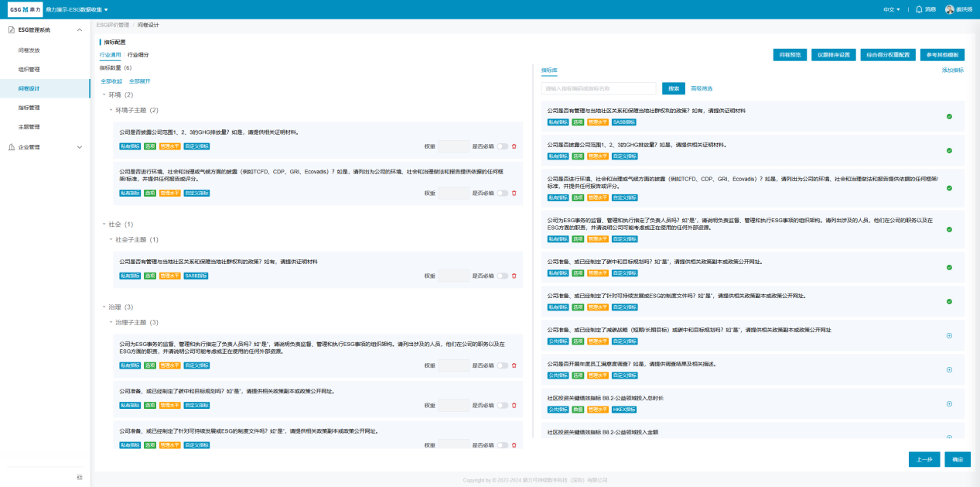Click green check icon of first library indicator
This screenshot has height=487, width=980.
(949, 116)
